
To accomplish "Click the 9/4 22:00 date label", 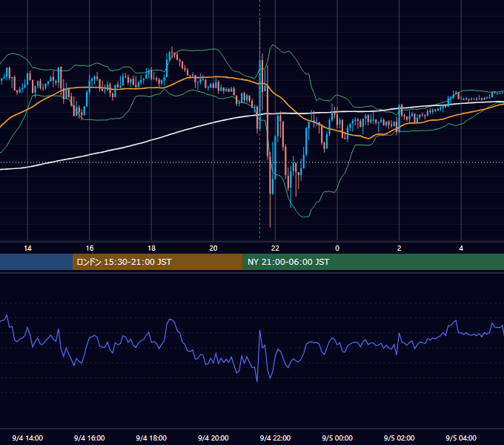I will point(275,438).
